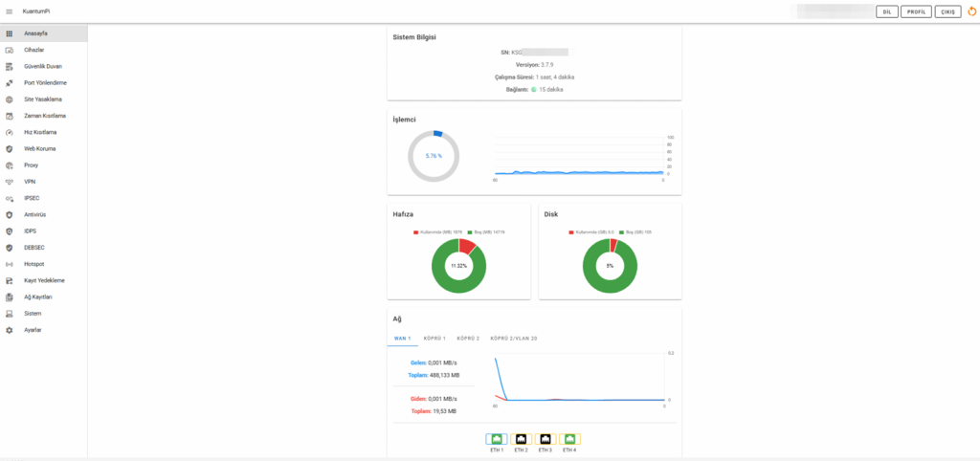Click the PROFİL button

917,11
